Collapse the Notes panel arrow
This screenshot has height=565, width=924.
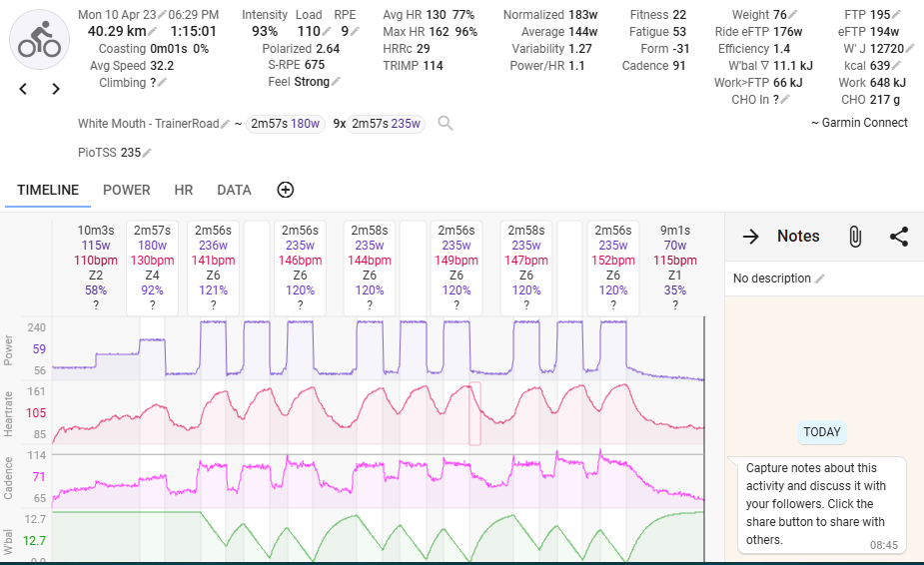click(751, 237)
